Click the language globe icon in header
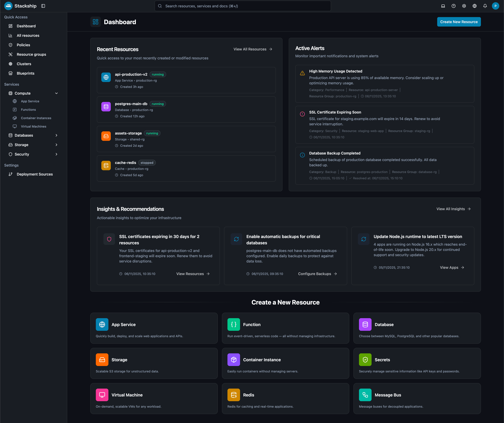 click(474, 6)
